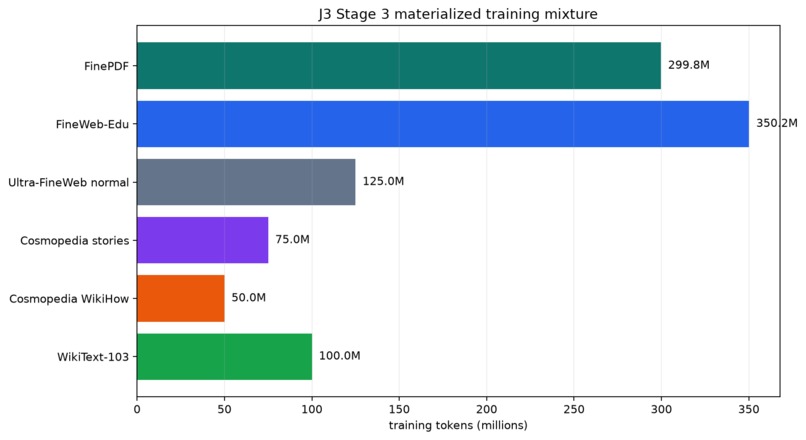Click the teal FinePDF bar
The height and width of the screenshot is (440, 806).
tap(399, 65)
